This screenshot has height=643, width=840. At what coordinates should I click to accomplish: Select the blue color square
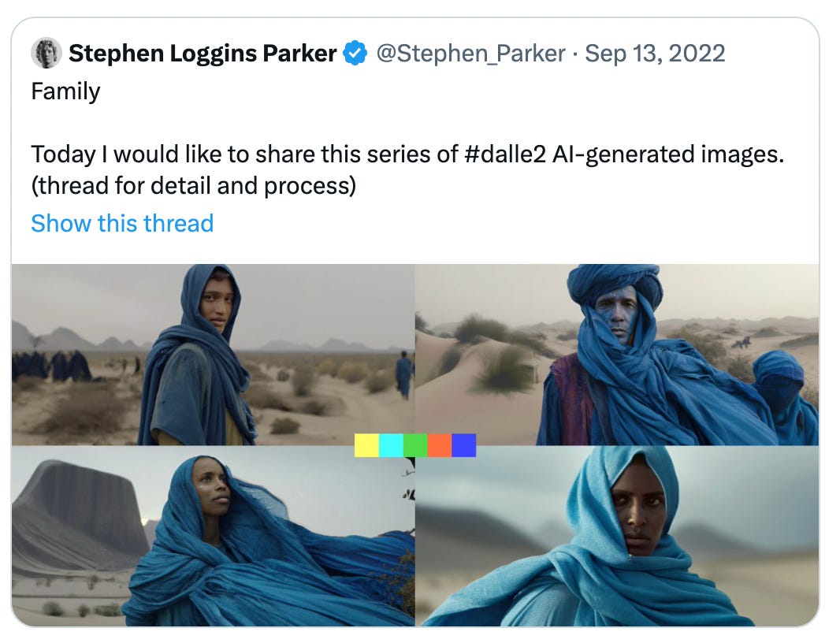point(464,445)
